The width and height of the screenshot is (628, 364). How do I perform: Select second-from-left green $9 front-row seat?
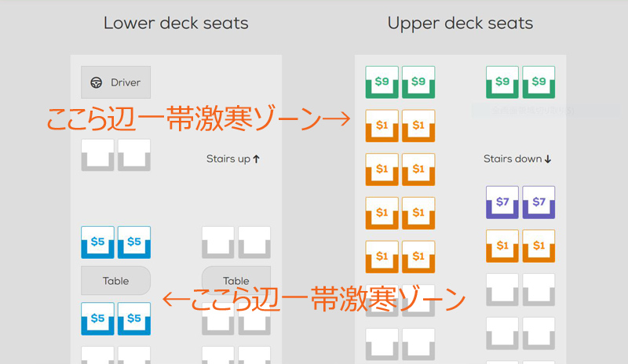coord(418,82)
